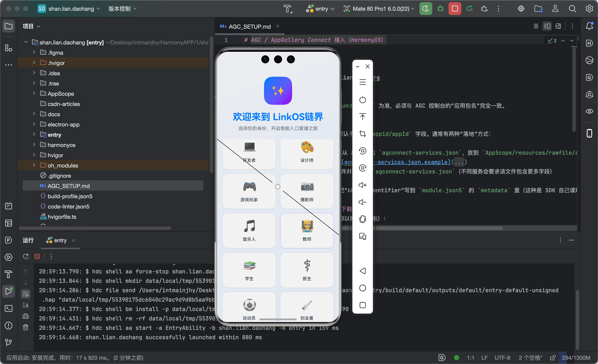
Task: Toggle the device phone panel on right
Action: [589, 133]
